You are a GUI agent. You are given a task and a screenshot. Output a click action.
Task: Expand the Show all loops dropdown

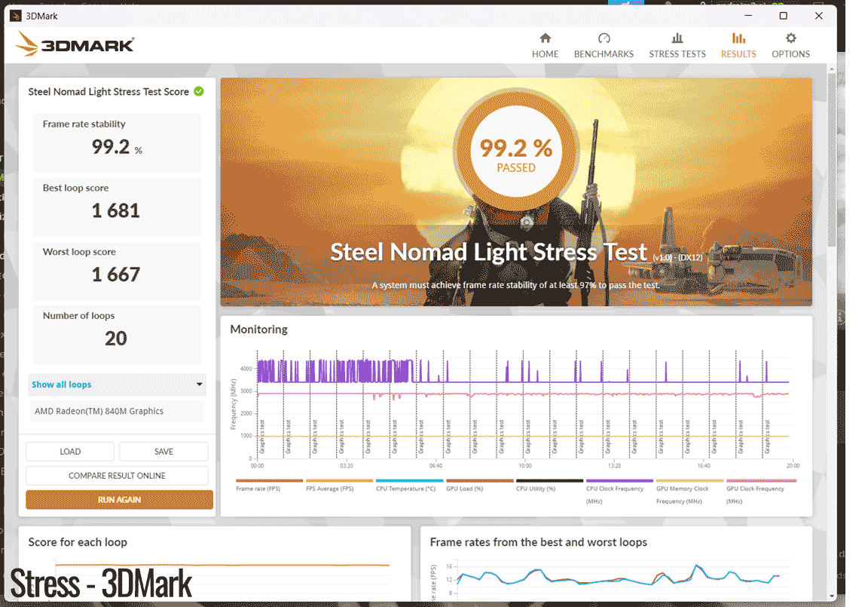pos(117,385)
